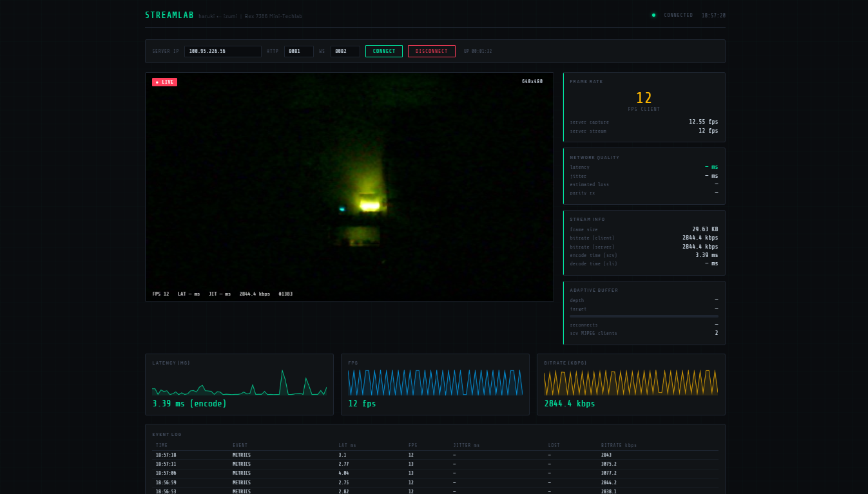Click the 3075.2 bitrate cell
This screenshot has height=494, width=868.
[x=609, y=464]
